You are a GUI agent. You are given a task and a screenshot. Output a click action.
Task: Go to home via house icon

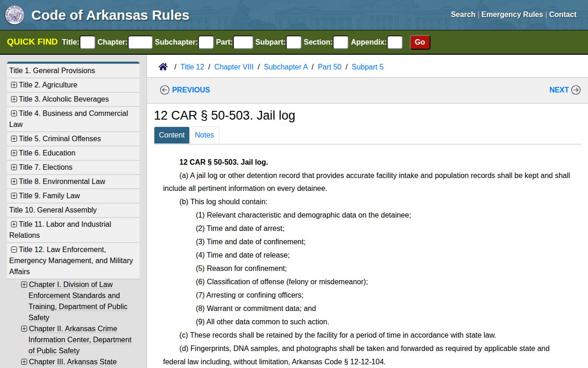(x=163, y=67)
